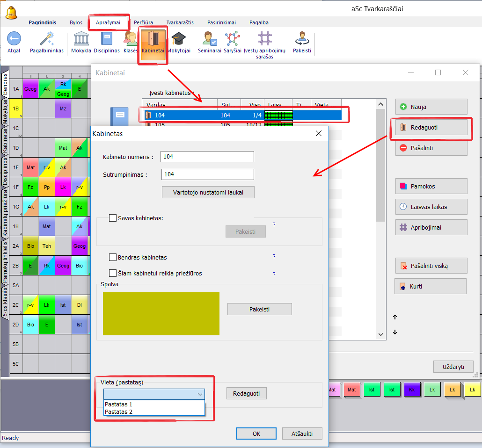Switch to the Peržiūra ribbon tab
Viewport: 482px width, 448px height.
[143, 22]
